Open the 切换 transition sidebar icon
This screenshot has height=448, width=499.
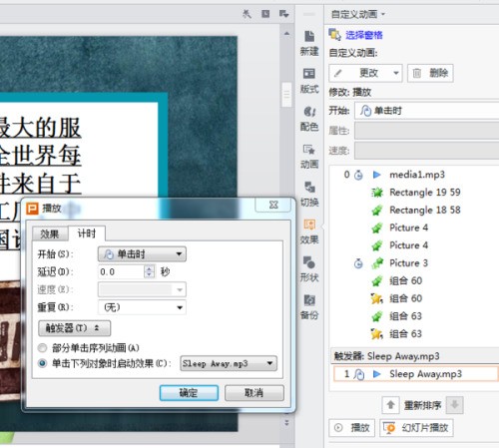[x=309, y=195]
